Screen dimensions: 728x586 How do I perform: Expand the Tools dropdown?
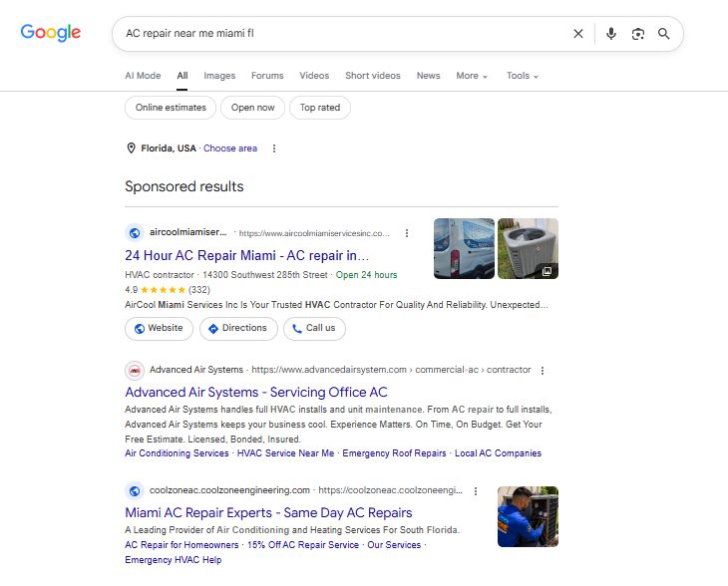tap(523, 76)
